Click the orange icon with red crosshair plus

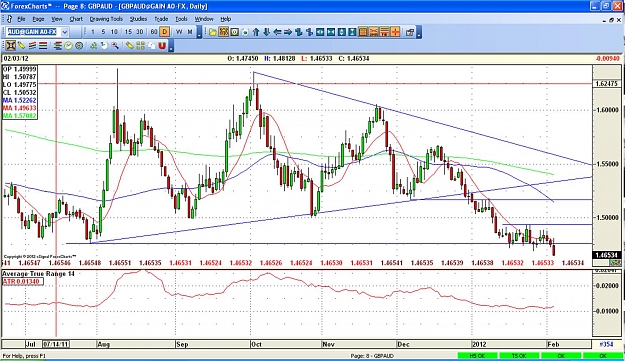pos(395,32)
